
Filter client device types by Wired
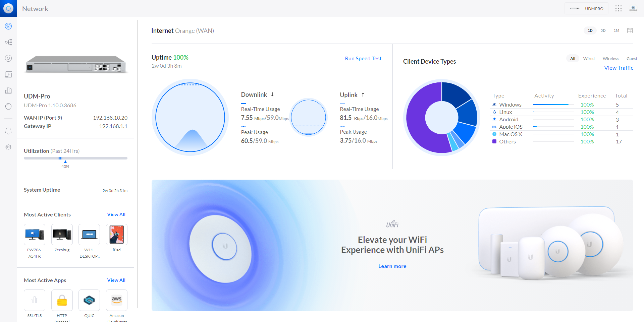589,59
